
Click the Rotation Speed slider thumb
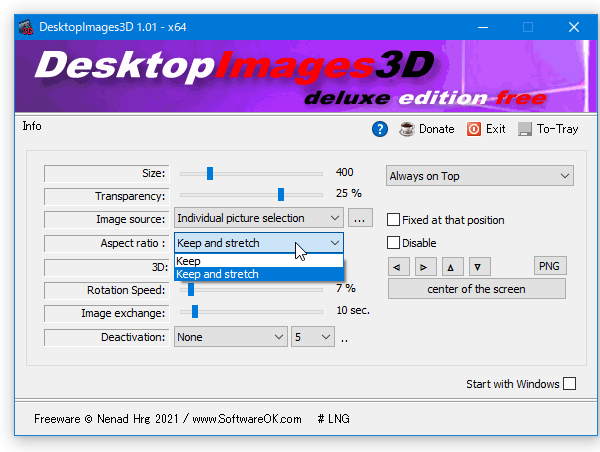191,289
